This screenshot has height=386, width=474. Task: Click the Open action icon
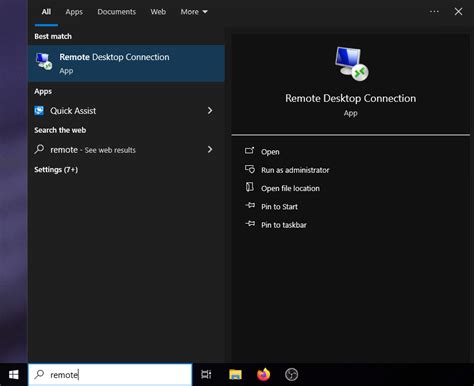250,151
